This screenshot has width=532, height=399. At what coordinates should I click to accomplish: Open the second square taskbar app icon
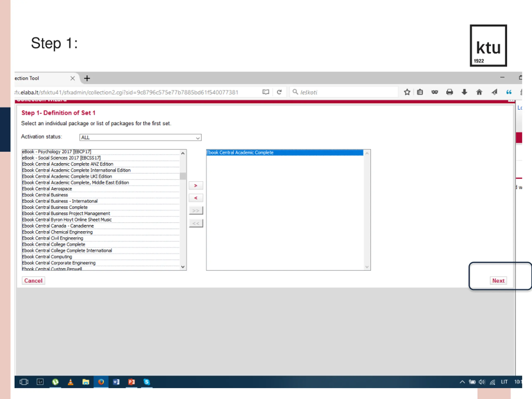point(40,382)
